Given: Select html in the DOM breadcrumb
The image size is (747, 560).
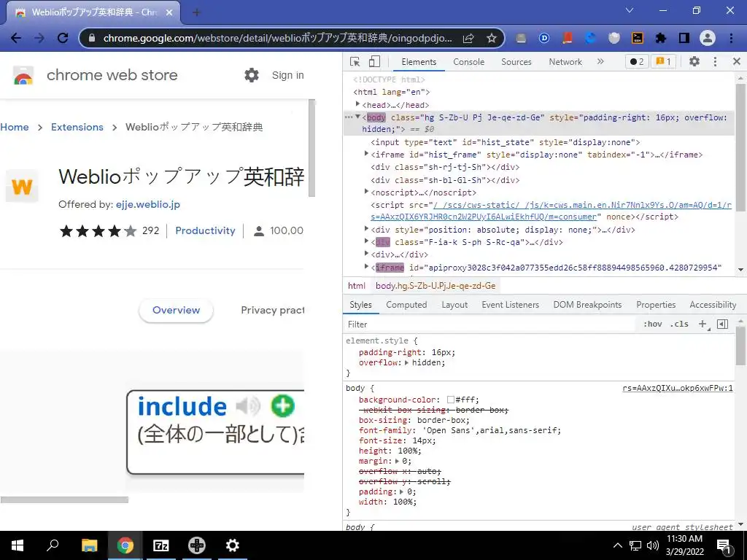Looking at the screenshot, I should pos(356,286).
